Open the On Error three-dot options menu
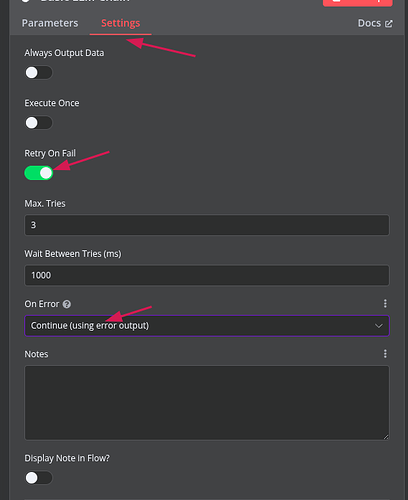This screenshot has height=500, width=408. [385, 303]
